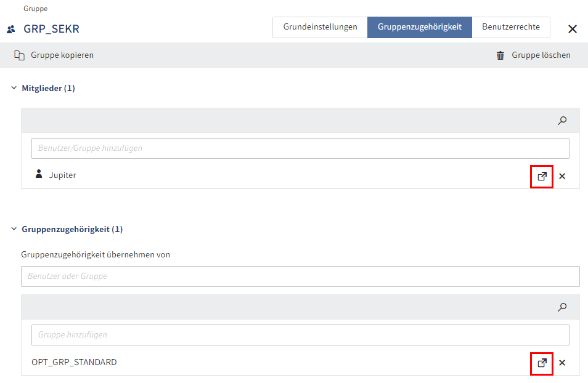The height and width of the screenshot is (383, 588).
Task: Open the Jupiter user detail view
Action: click(541, 177)
